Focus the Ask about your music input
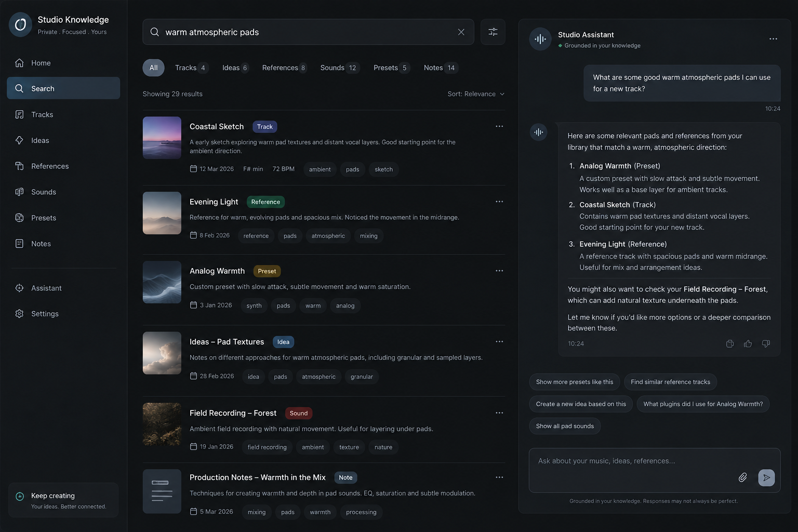798x532 pixels. pyautogui.click(x=655, y=470)
